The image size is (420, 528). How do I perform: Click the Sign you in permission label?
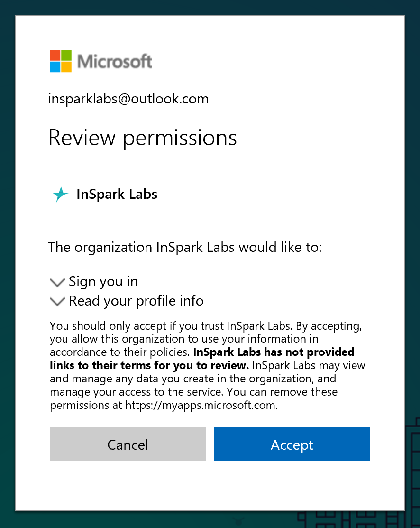pos(103,282)
